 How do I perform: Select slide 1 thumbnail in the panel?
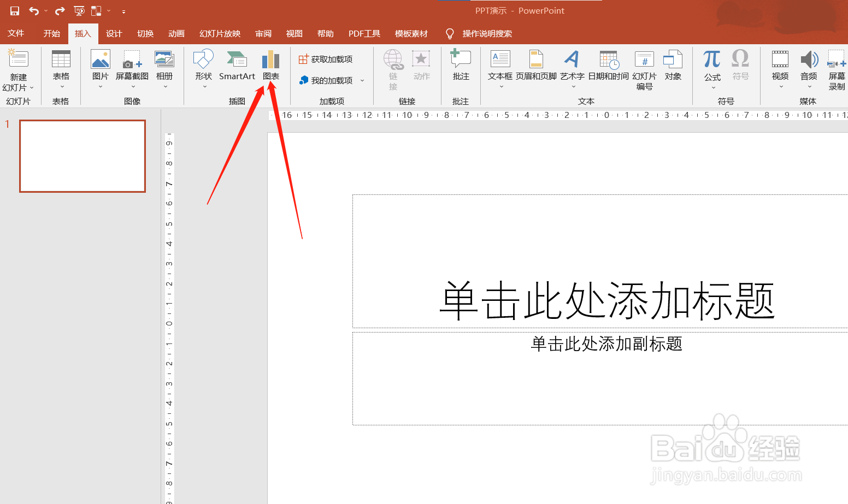(83, 156)
